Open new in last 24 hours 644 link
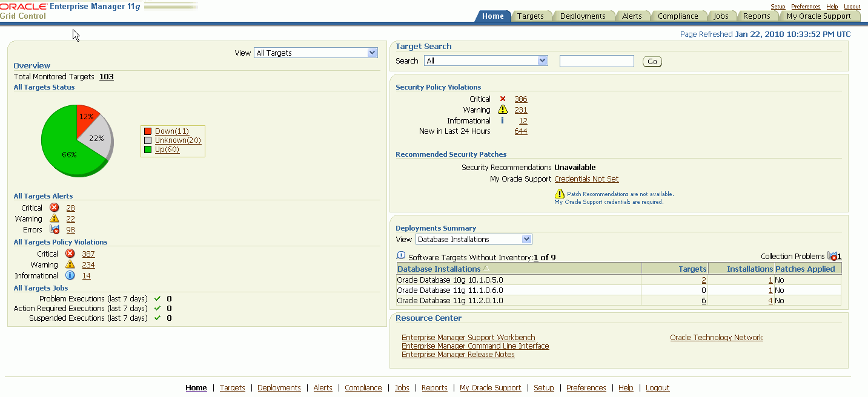This screenshot has width=868, height=397. click(521, 131)
